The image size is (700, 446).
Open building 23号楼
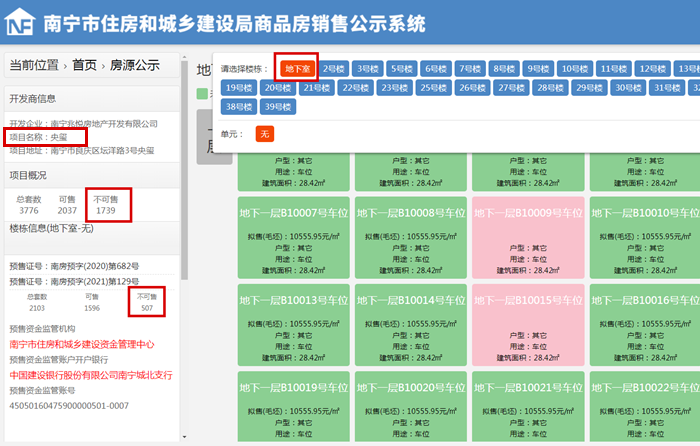coord(395,88)
